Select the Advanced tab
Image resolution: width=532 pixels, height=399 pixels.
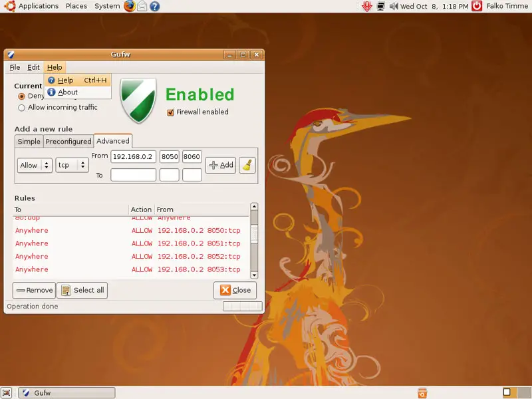pos(113,141)
